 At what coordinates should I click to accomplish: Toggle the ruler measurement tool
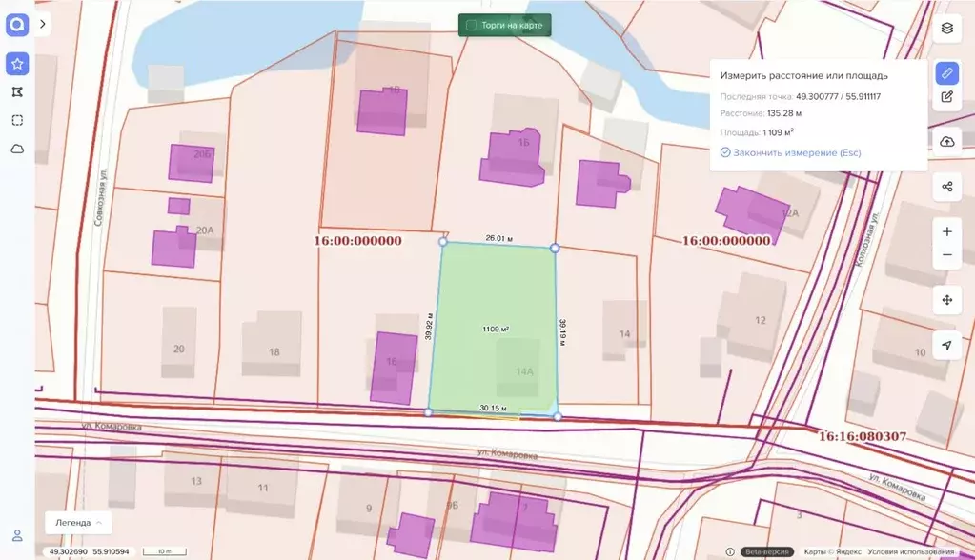[x=946, y=72]
